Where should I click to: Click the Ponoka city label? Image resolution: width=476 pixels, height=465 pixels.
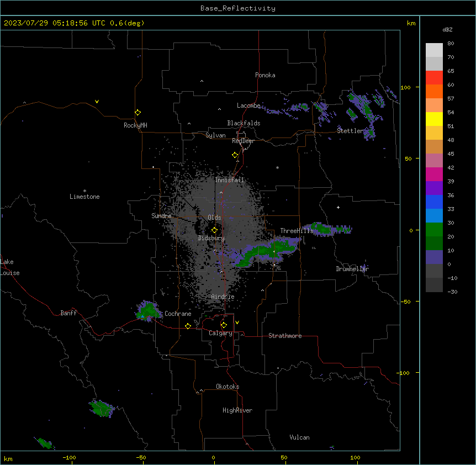(x=265, y=75)
